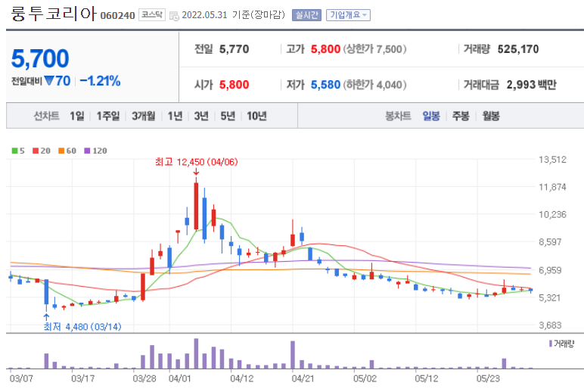The width and height of the screenshot is (584, 392).
Task: Click the date 2022.05.31 기준(장마감)
Action: (x=233, y=15)
